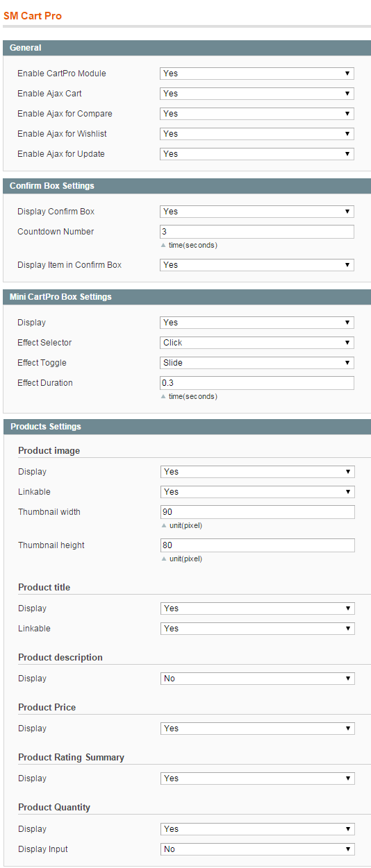The image size is (371, 868).
Task: Open the Enable CartPro Module dropdown
Action: [257, 74]
